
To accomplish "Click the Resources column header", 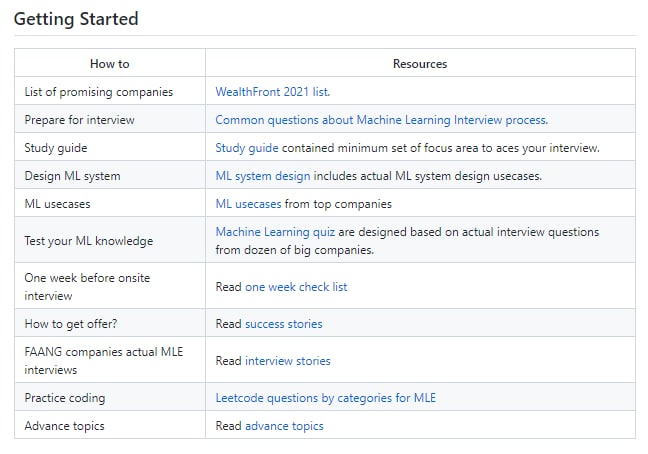I will click(x=420, y=63).
